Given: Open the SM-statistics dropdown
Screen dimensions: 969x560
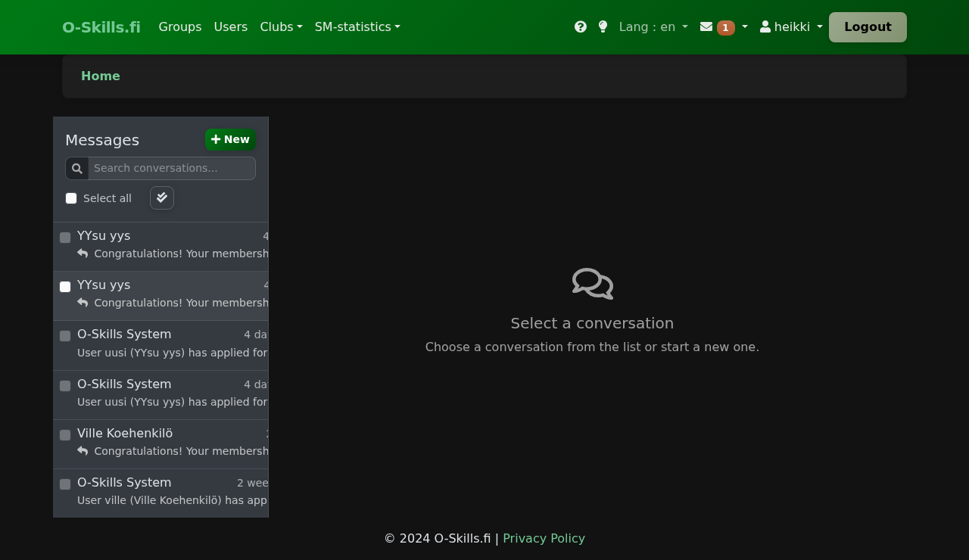Looking at the screenshot, I should click(x=357, y=27).
